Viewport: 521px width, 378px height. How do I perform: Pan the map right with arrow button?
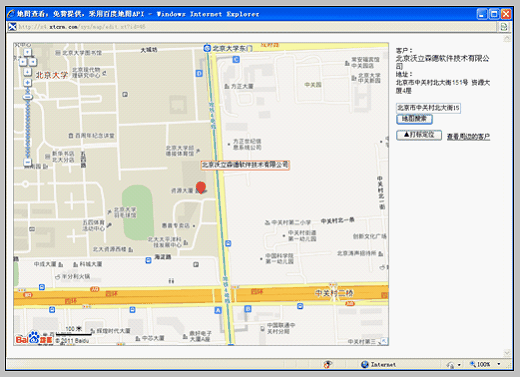coord(33,62)
